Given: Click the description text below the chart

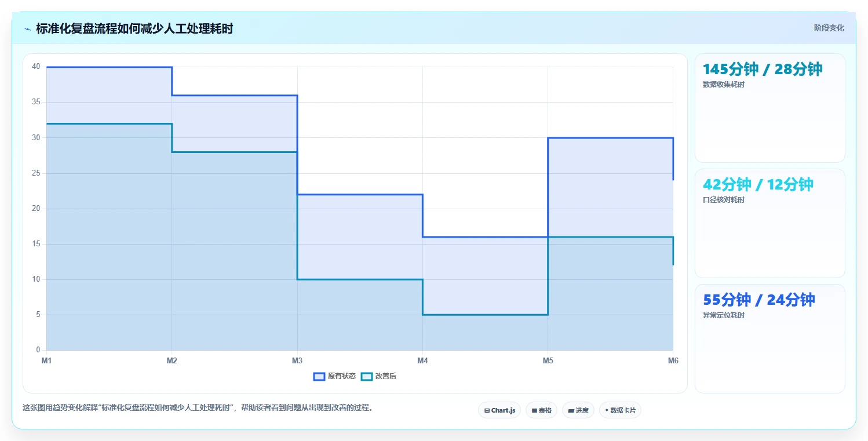Looking at the screenshot, I should (x=199, y=407).
